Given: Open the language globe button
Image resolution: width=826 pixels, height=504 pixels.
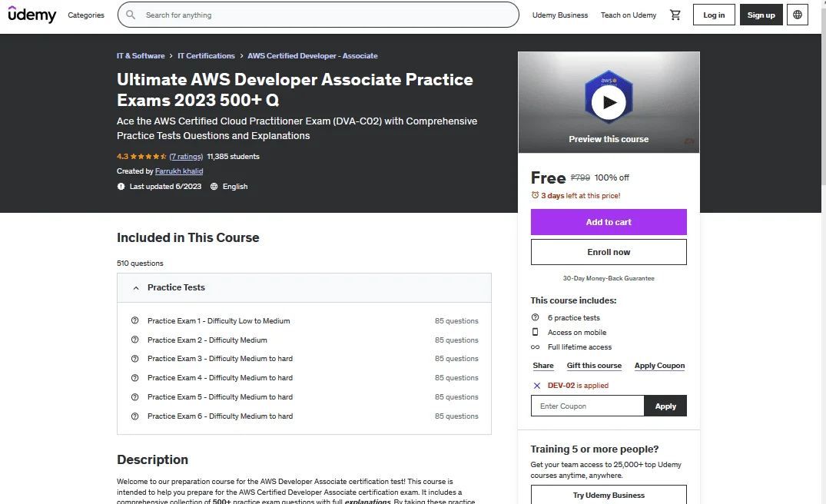Looking at the screenshot, I should tap(798, 15).
